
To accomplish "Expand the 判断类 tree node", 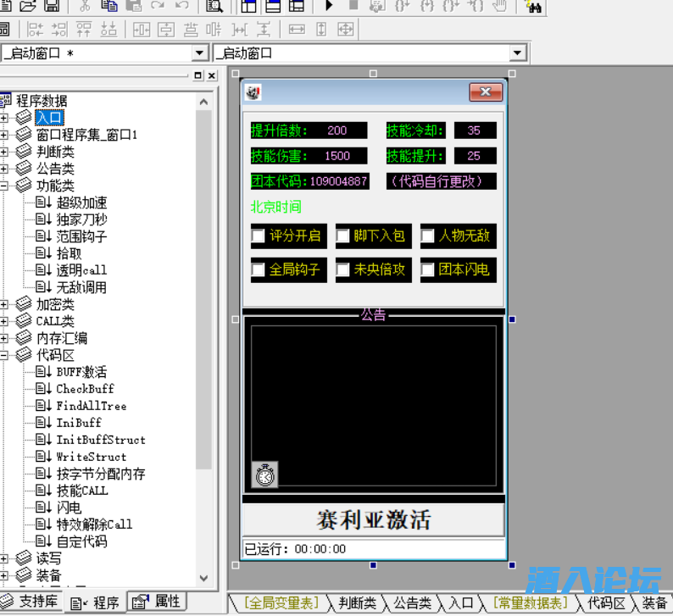I will click(x=3, y=152).
